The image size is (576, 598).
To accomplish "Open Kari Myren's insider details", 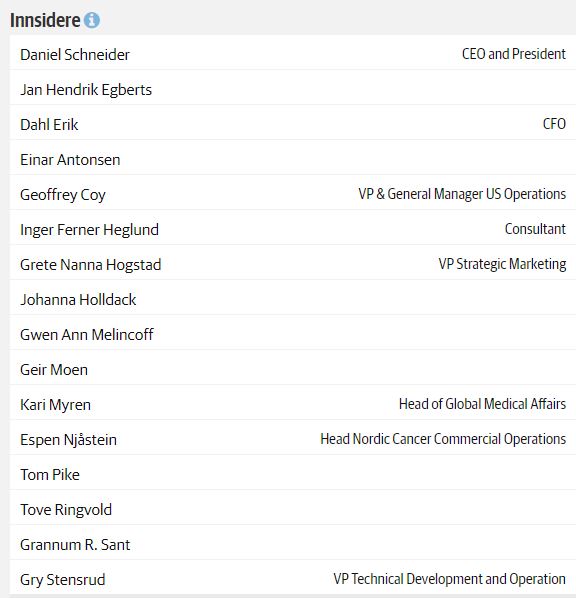I will click(x=293, y=403).
